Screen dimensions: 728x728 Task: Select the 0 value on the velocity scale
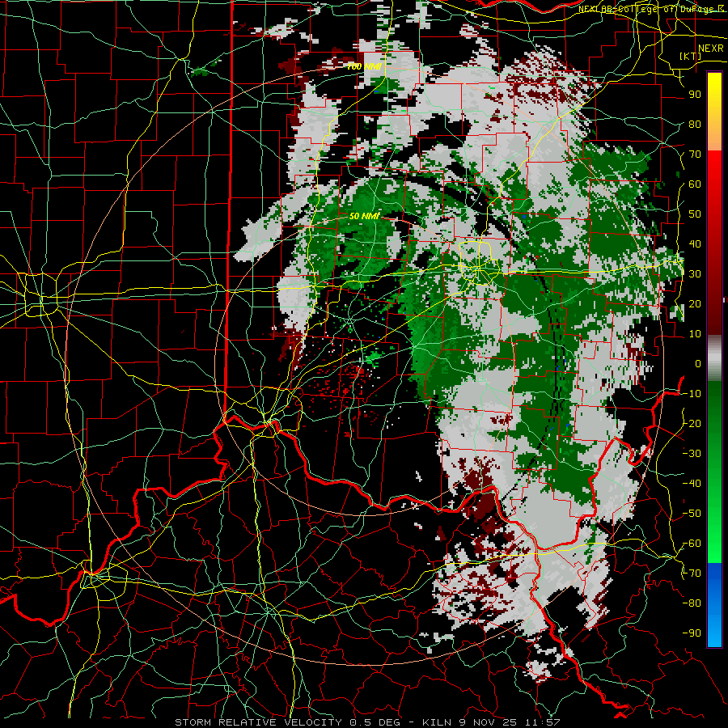click(x=698, y=363)
